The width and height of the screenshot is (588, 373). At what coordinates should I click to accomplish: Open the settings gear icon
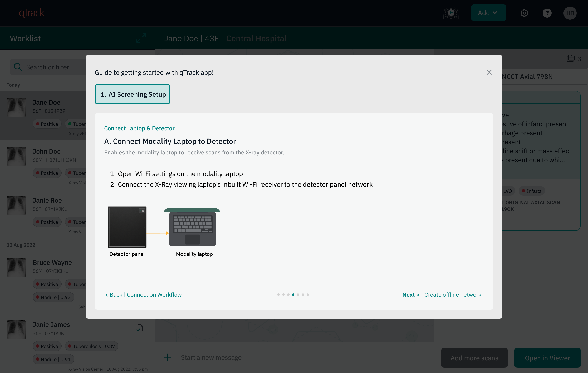(x=524, y=13)
